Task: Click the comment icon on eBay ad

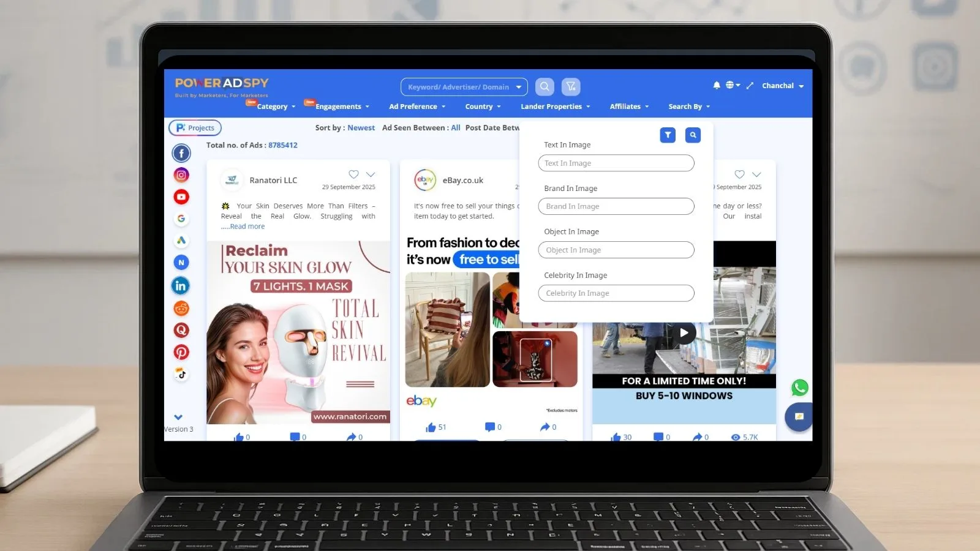Action: (x=489, y=427)
